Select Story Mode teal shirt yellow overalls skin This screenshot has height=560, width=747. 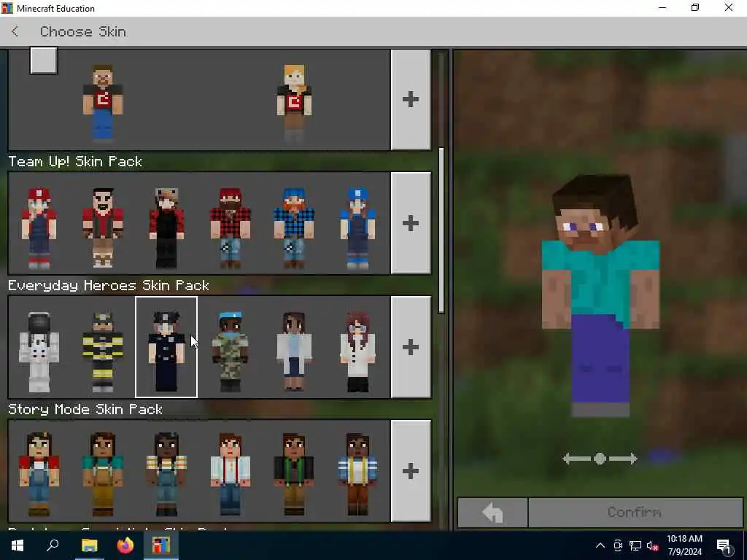click(x=103, y=474)
